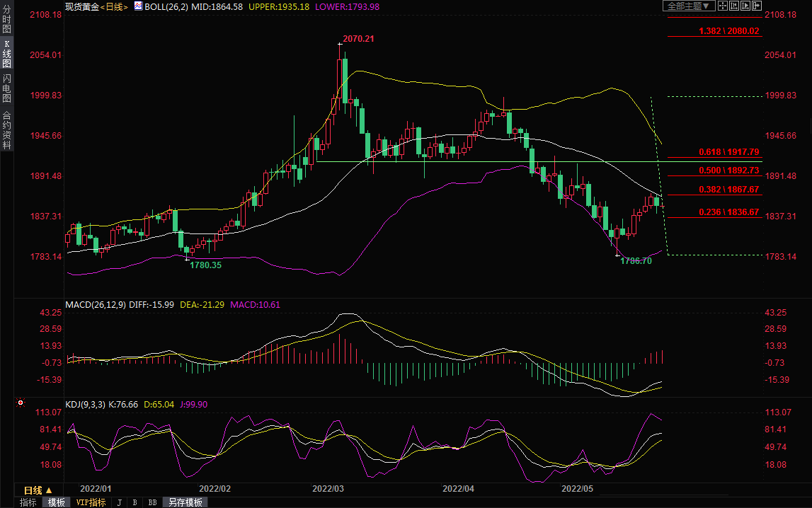This screenshot has width=812, height=508.
Task: Click the jump-to-start chart icon
Action: (x=736, y=6)
